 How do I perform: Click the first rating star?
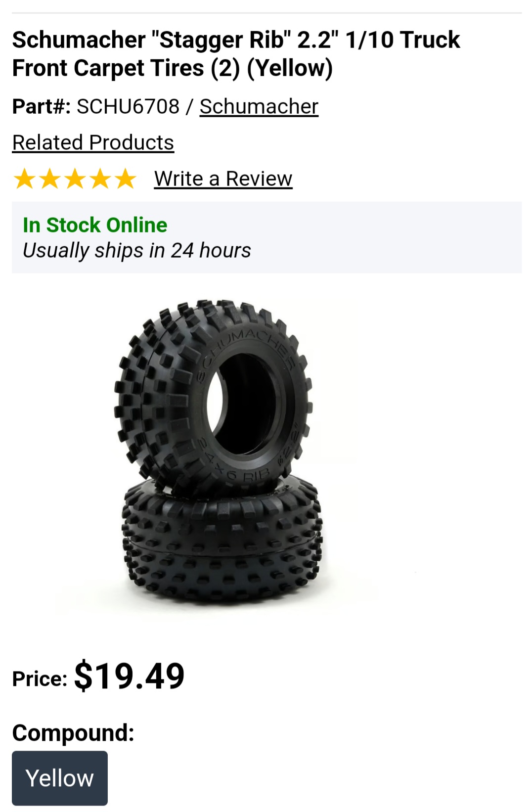24,179
